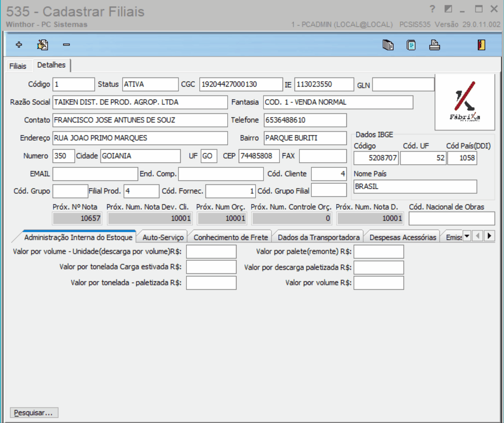Click the IE field 113023550
The height and width of the screenshot is (423, 504).
coord(324,85)
